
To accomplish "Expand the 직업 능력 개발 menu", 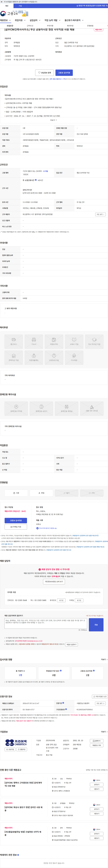I will (53, 20).
